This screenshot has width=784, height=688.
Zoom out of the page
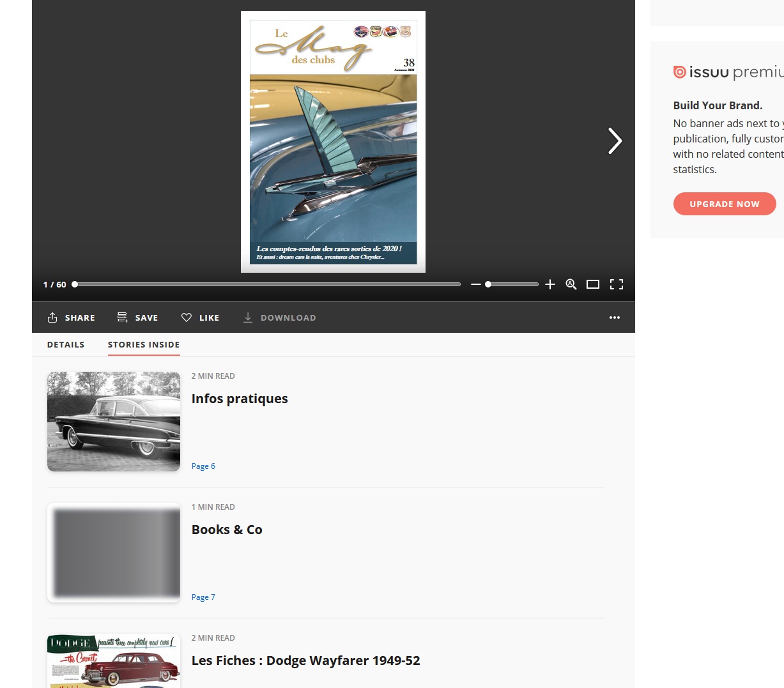(x=475, y=284)
